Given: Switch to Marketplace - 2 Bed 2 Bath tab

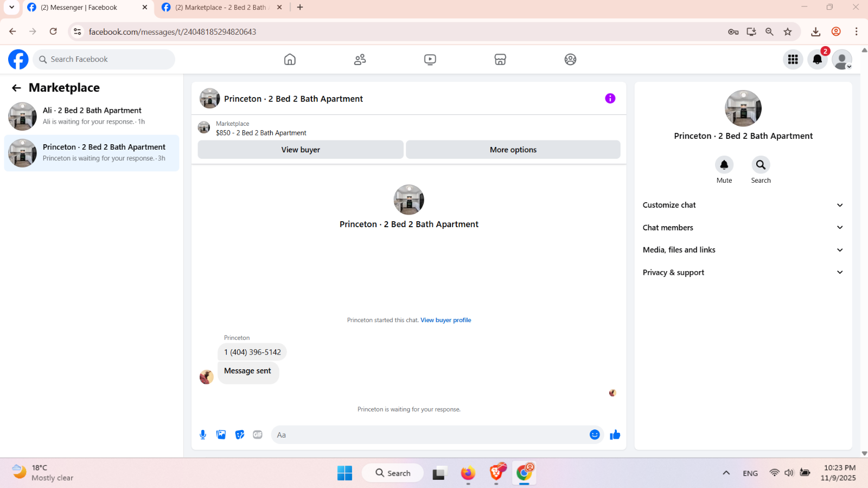Looking at the screenshot, I should click(x=222, y=8).
